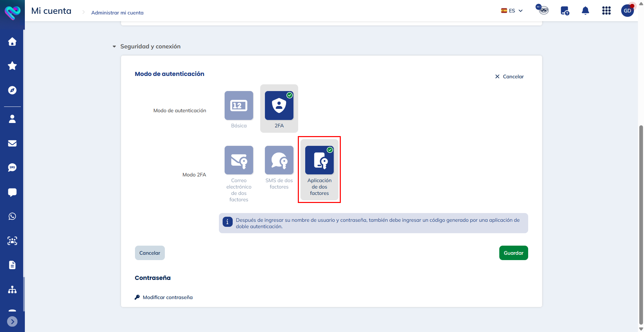The height and width of the screenshot is (332, 644).
Task: Open the favorites star in sidebar
Action: point(12,66)
